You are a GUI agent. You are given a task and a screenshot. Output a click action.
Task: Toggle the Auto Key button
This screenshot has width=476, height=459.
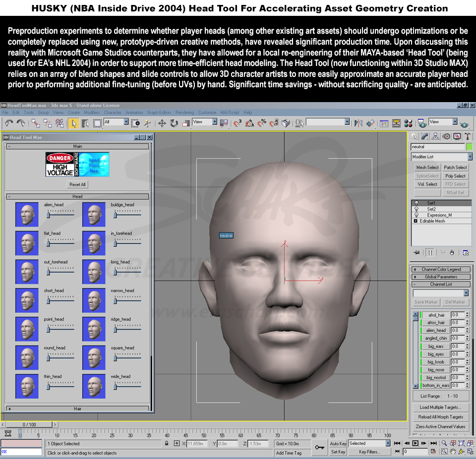[x=338, y=444]
